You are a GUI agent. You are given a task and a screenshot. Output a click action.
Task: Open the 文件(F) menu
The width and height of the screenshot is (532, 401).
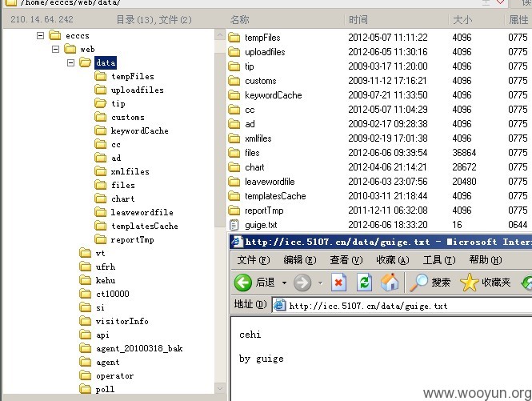[x=253, y=260]
